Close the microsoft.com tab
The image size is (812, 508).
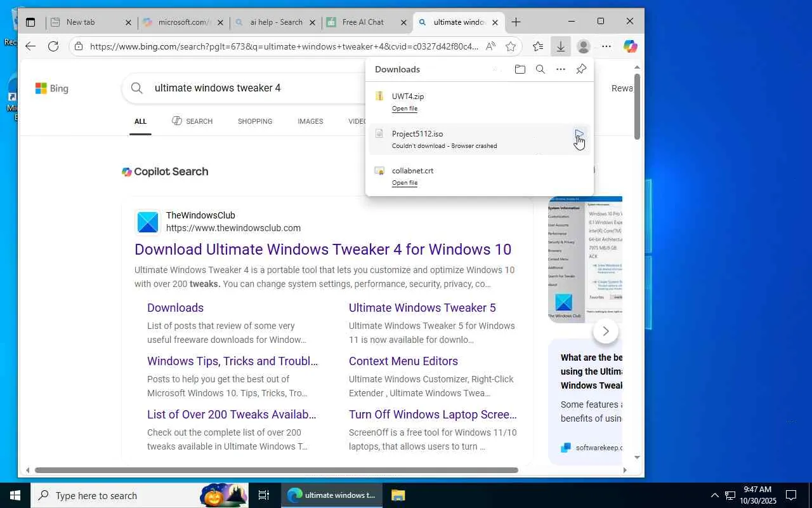point(219,22)
